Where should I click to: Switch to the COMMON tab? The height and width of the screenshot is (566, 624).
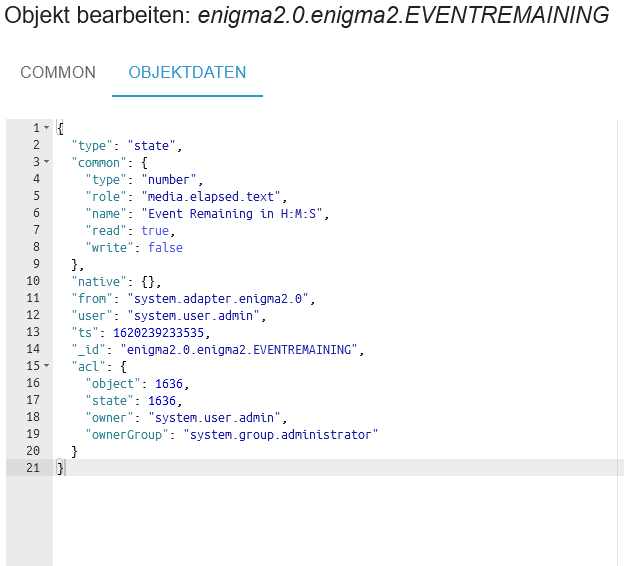pyautogui.click(x=58, y=72)
